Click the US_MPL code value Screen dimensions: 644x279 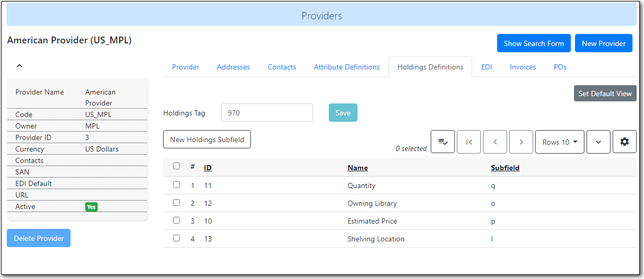pyautogui.click(x=98, y=114)
